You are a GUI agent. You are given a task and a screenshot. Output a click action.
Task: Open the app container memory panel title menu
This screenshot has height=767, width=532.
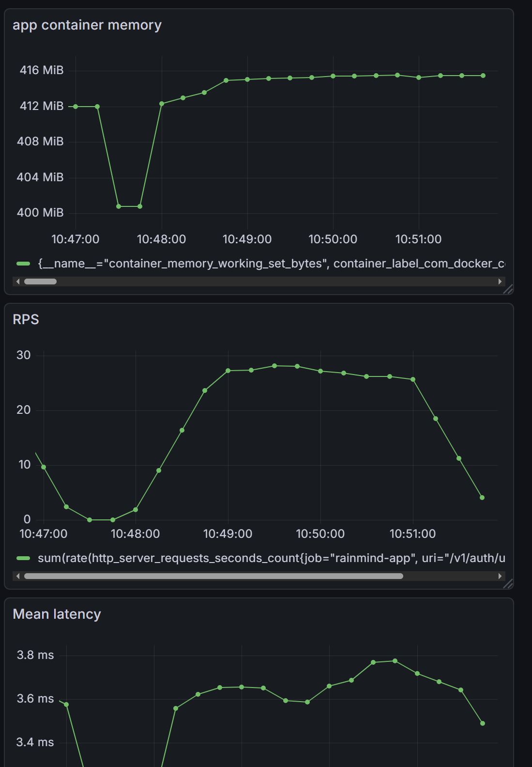click(87, 25)
